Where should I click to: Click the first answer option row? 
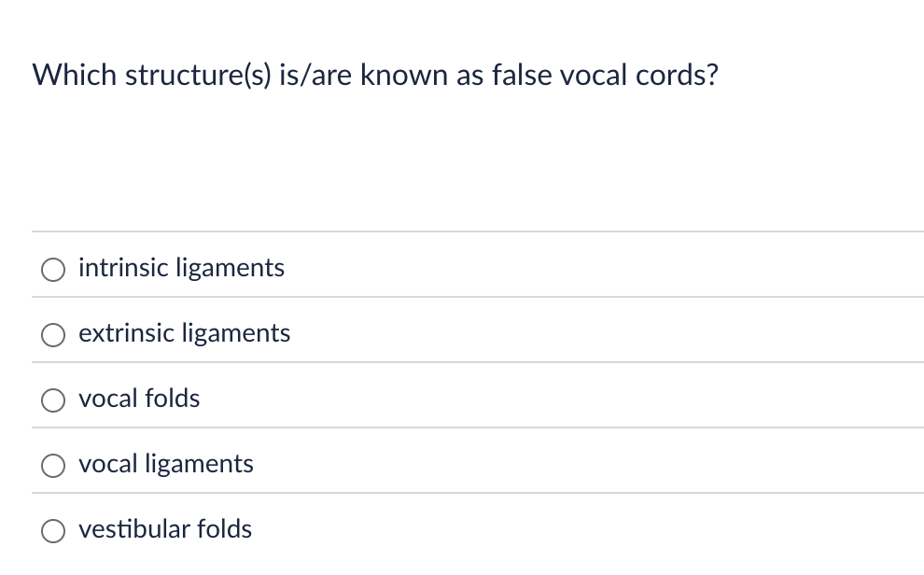tap(467, 269)
